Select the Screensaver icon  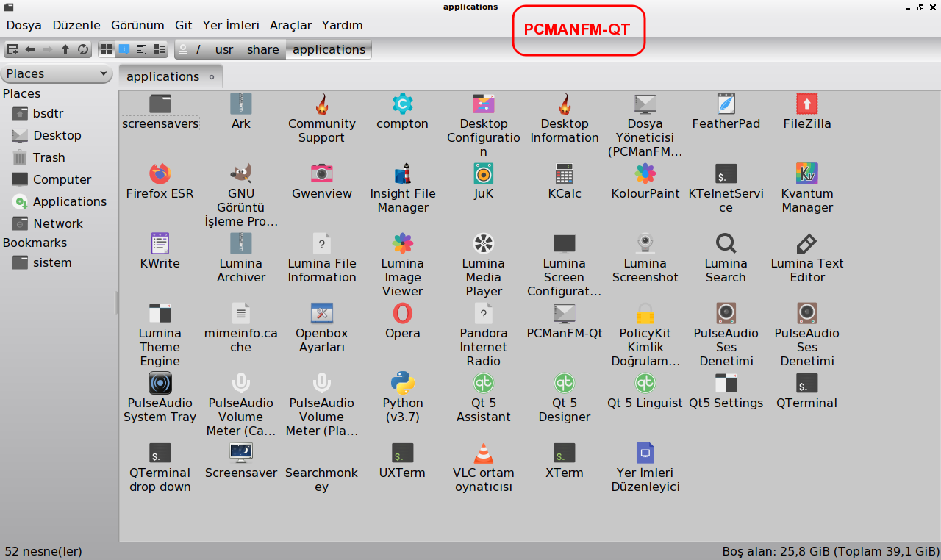(240, 453)
